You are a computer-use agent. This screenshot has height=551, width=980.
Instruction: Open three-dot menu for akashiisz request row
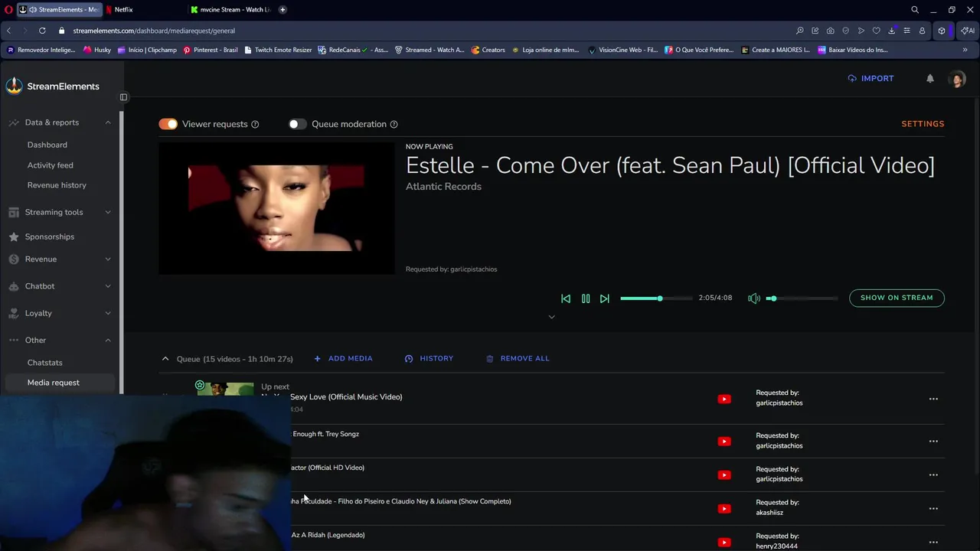point(933,508)
